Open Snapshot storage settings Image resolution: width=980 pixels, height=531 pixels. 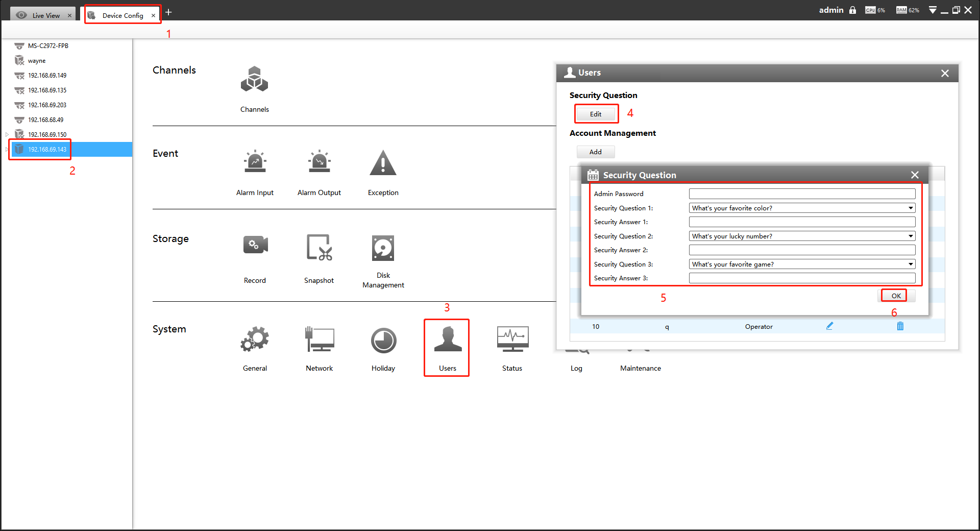[319, 248]
